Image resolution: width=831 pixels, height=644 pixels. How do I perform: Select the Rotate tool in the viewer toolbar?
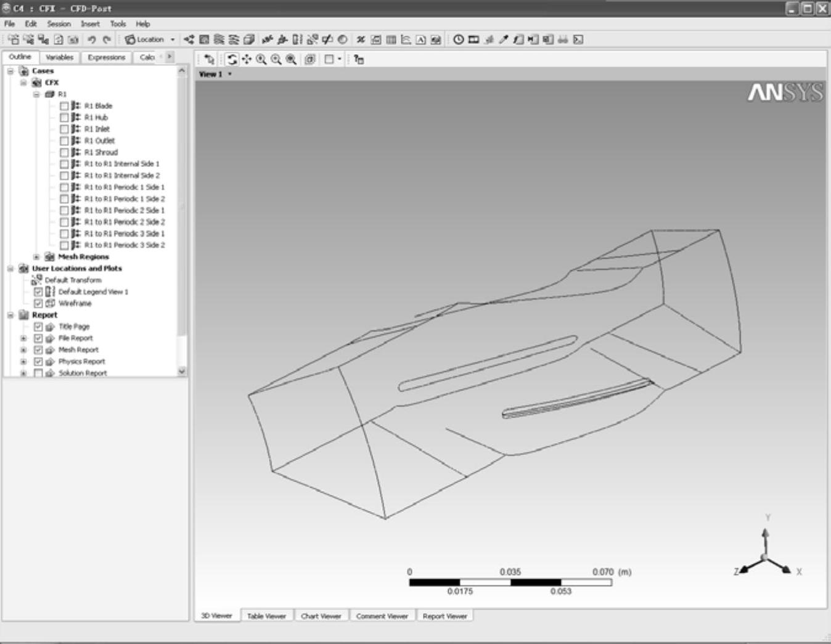pyautogui.click(x=232, y=59)
